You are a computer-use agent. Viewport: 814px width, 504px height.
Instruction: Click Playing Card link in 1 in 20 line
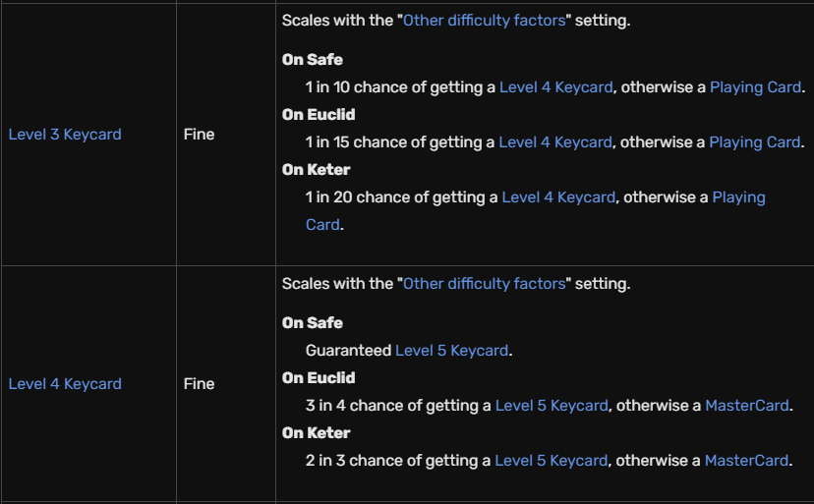pyautogui.click(x=738, y=197)
